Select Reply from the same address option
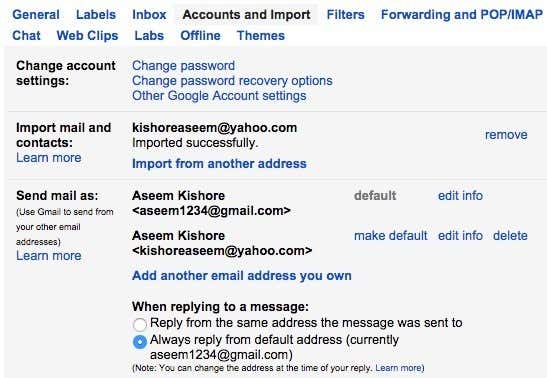The image size is (547, 378). tap(140, 324)
